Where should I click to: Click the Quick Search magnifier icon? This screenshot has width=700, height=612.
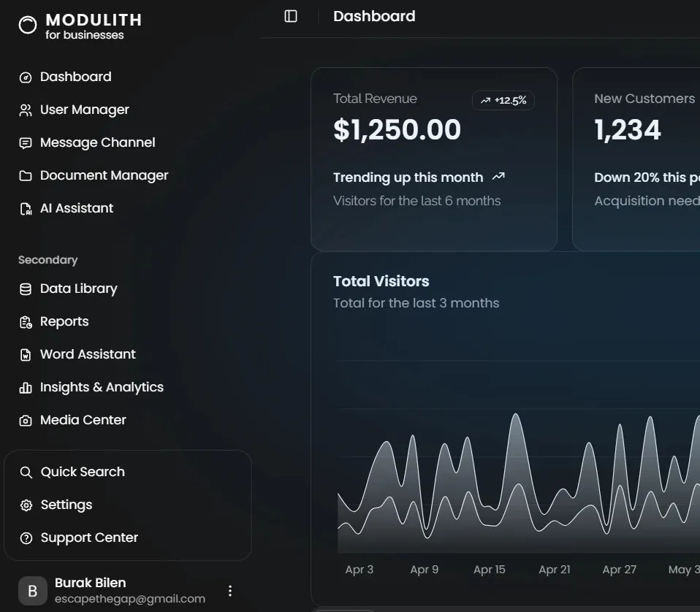tap(26, 472)
